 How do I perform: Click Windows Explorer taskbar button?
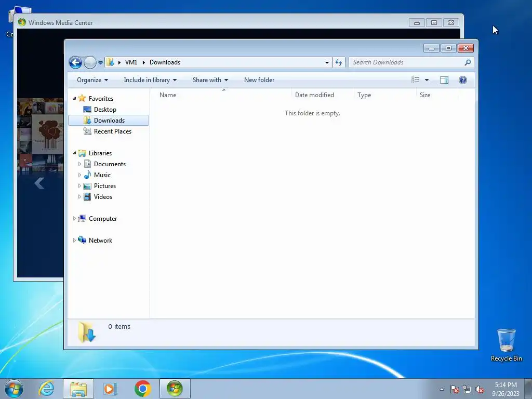(x=78, y=389)
